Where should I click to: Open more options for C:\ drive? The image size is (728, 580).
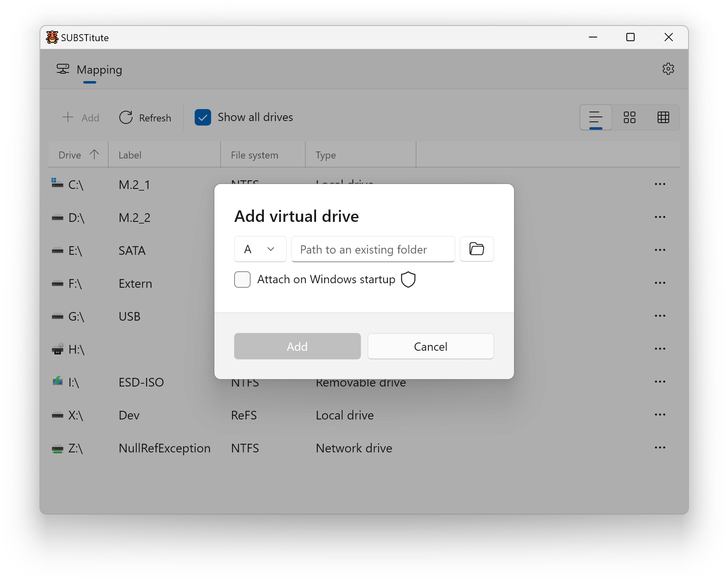click(660, 184)
